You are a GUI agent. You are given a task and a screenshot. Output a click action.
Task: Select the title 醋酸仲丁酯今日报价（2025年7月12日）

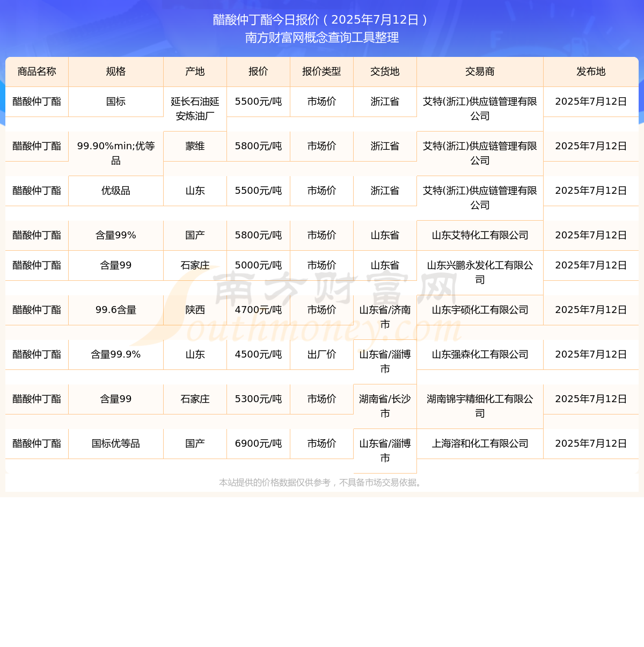322,20
